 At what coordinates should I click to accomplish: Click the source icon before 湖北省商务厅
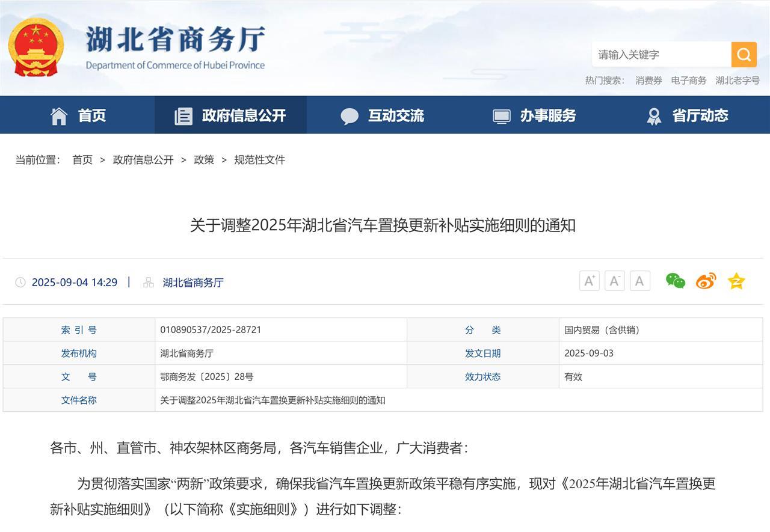[148, 282]
